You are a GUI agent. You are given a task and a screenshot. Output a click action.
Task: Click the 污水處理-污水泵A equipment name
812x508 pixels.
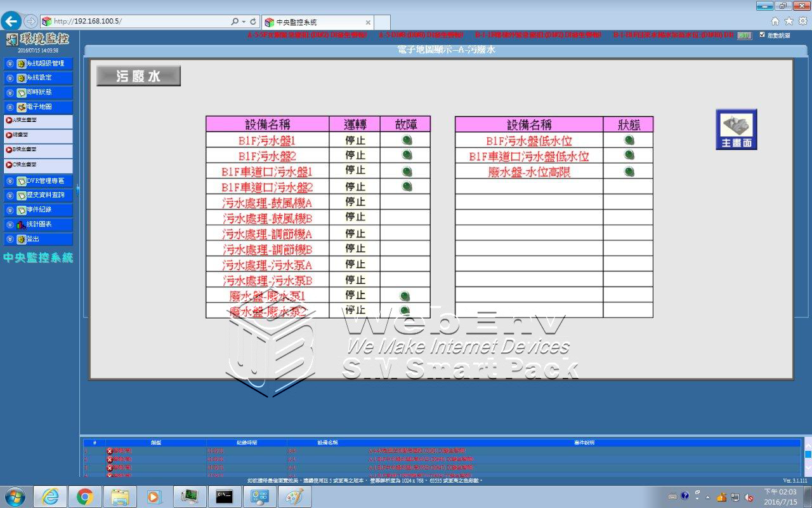tap(267, 265)
